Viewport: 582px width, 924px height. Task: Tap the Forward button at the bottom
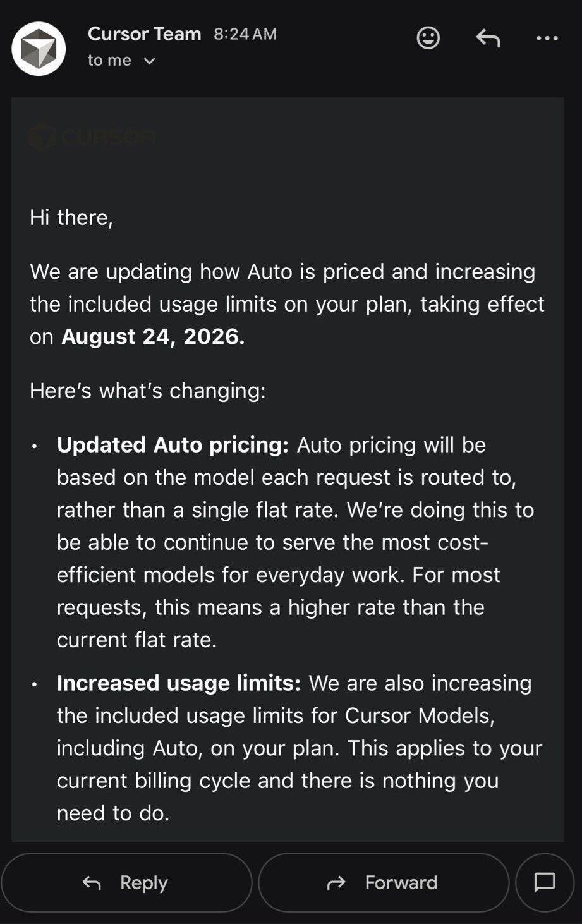pos(384,882)
